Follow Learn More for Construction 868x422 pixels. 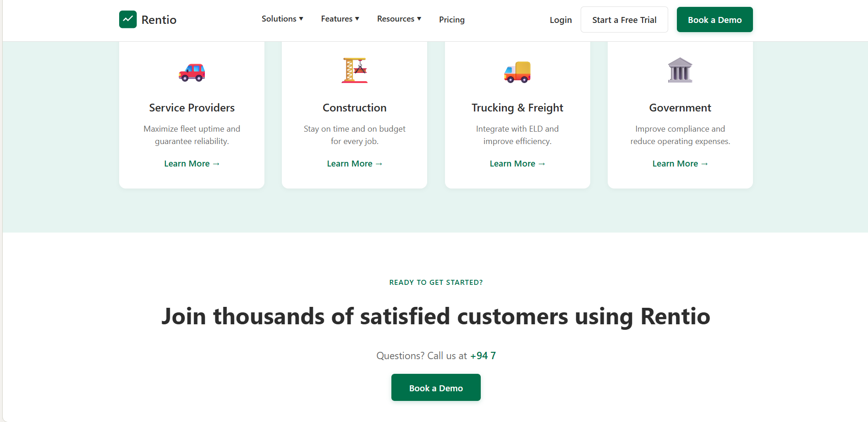pyautogui.click(x=354, y=163)
